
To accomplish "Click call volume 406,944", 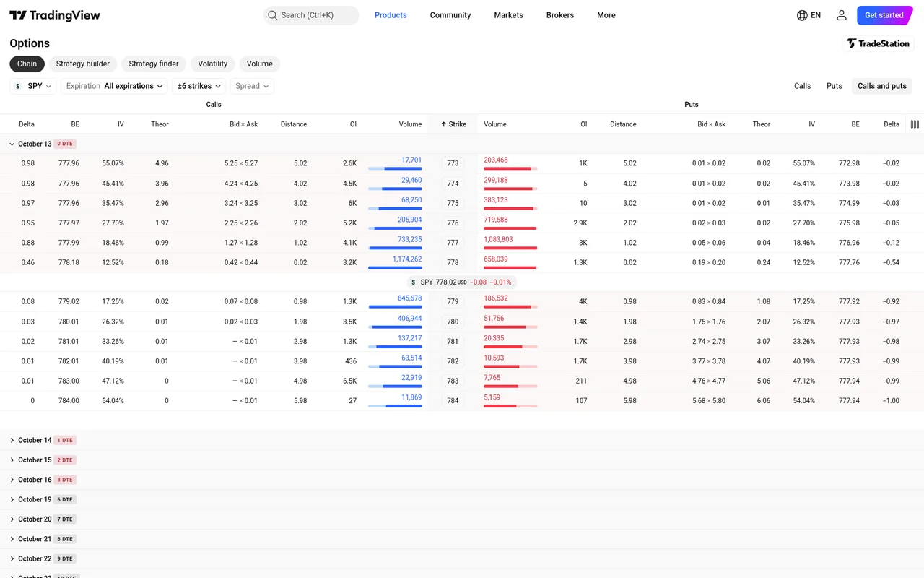I will click(409, 318).
